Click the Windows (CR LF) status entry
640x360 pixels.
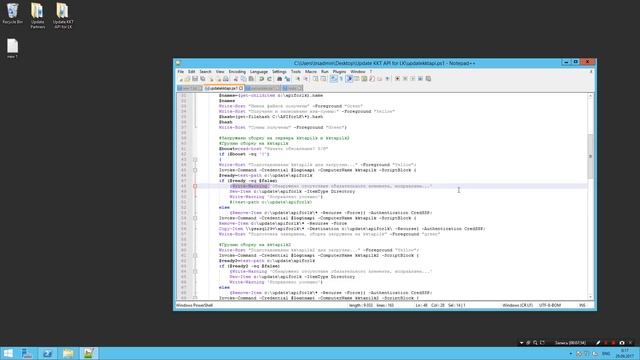pos(517,305)
